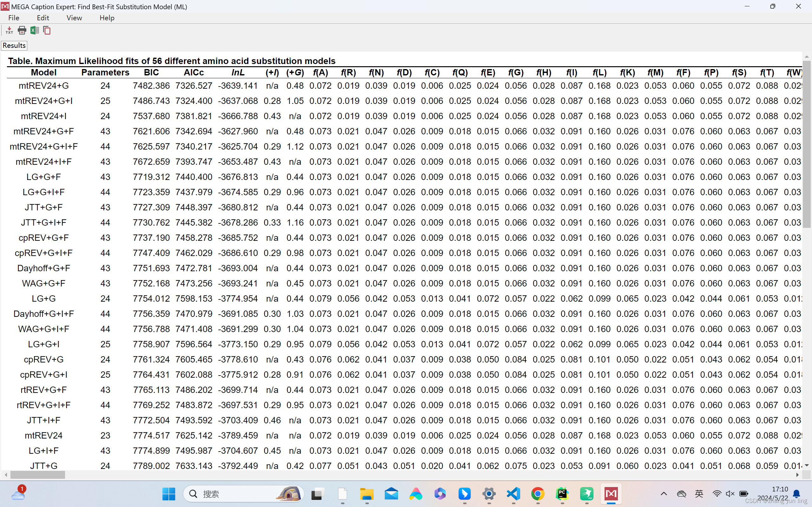Open the View menu
The height and width of the screenshot is (507, 812).
pyautogui.click(x=74, y=18)
